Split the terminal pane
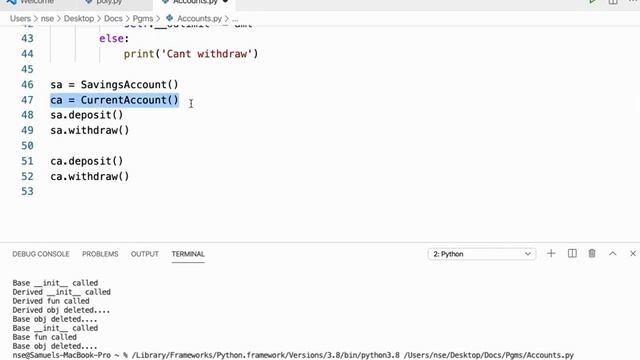 tap(572, 253)
